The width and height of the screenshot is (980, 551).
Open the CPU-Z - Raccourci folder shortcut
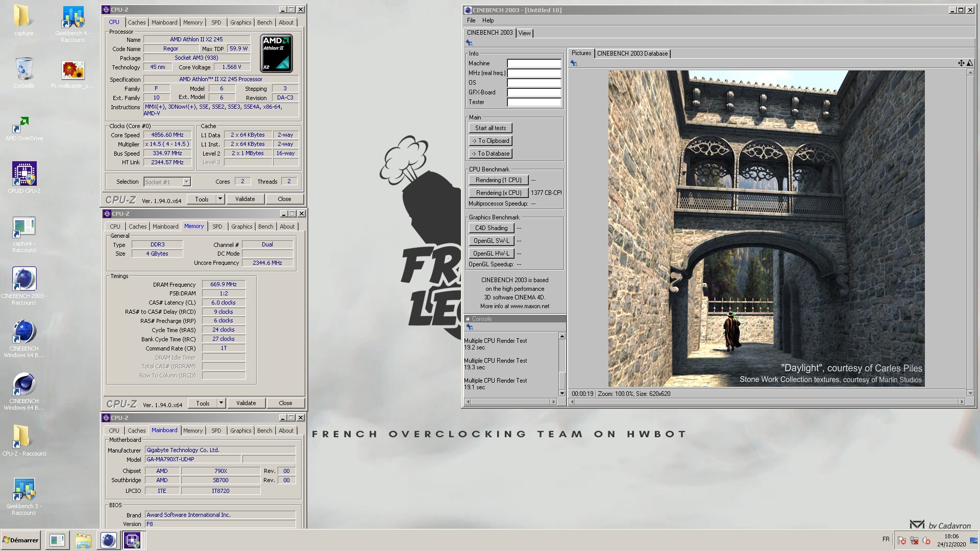point(24,440)
